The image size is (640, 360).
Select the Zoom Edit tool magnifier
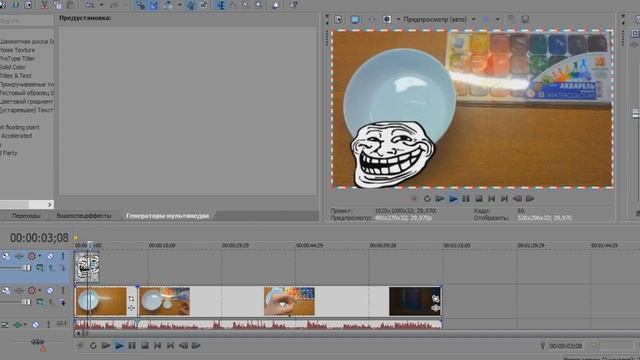pyautogui.click(x=259, y=5)
